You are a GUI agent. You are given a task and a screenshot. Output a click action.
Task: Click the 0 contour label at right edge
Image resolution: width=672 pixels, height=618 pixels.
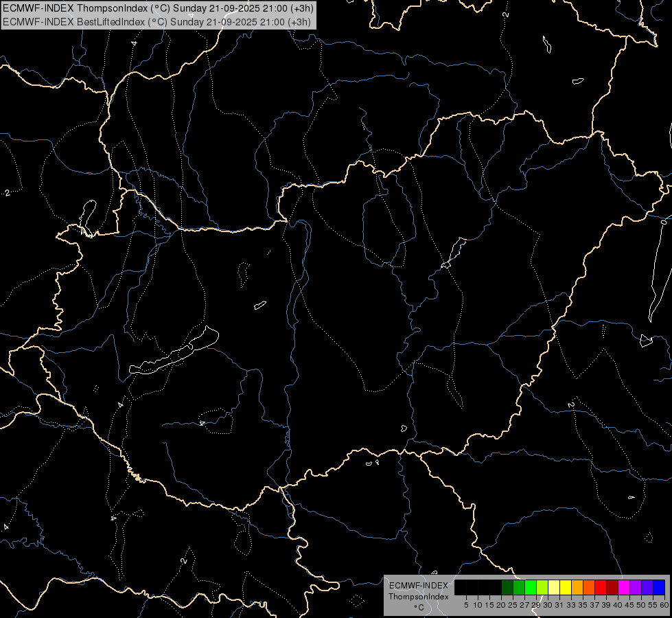click(663, 222)
